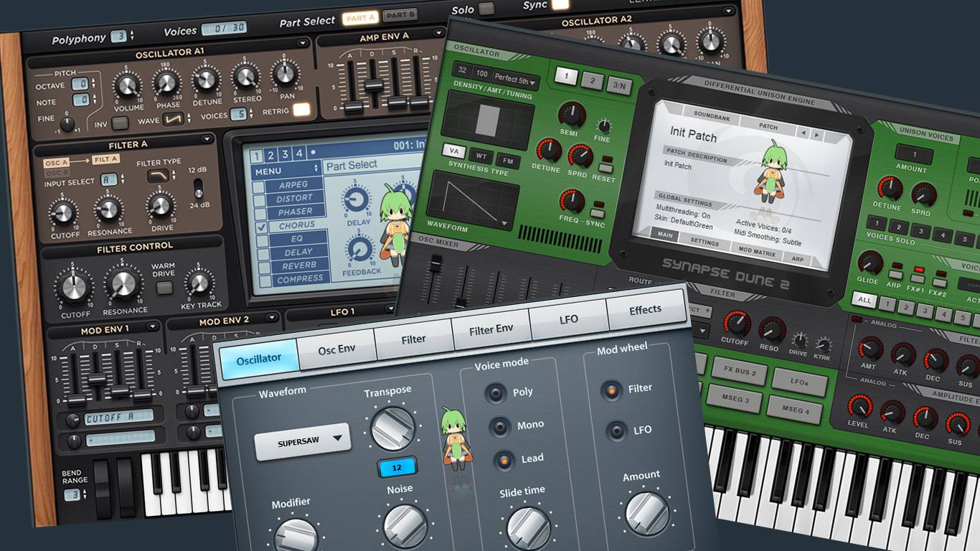Click the Glide knob in Dune 2
980x551 pixels.
pos(870,263)
